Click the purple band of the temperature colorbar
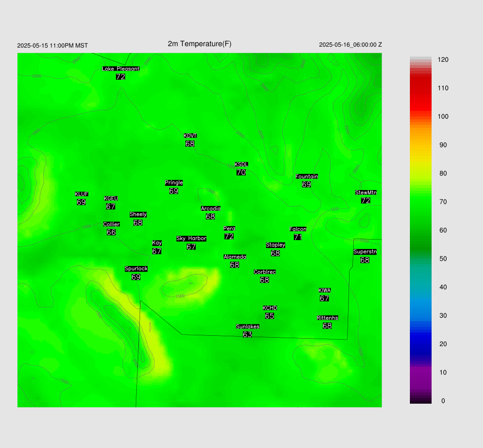This screenshot has height=448, width=483. (420, 377)
